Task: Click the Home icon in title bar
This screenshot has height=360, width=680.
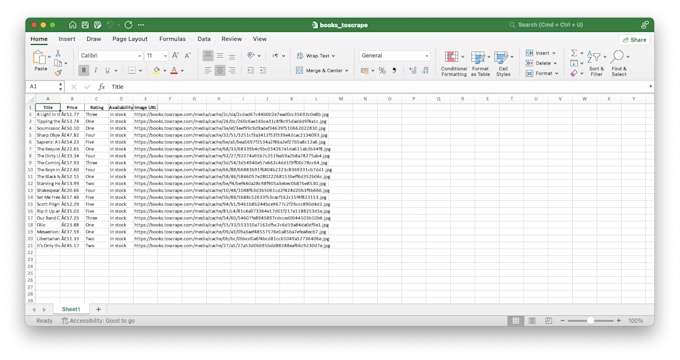Action: (72, 25)
